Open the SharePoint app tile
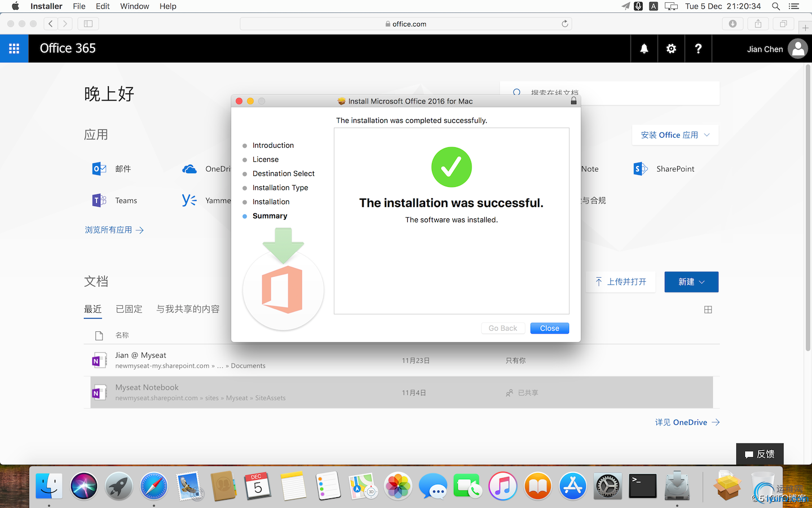Image resolution: width=812 pixels, height=508 pixels. tap(664, 169)
